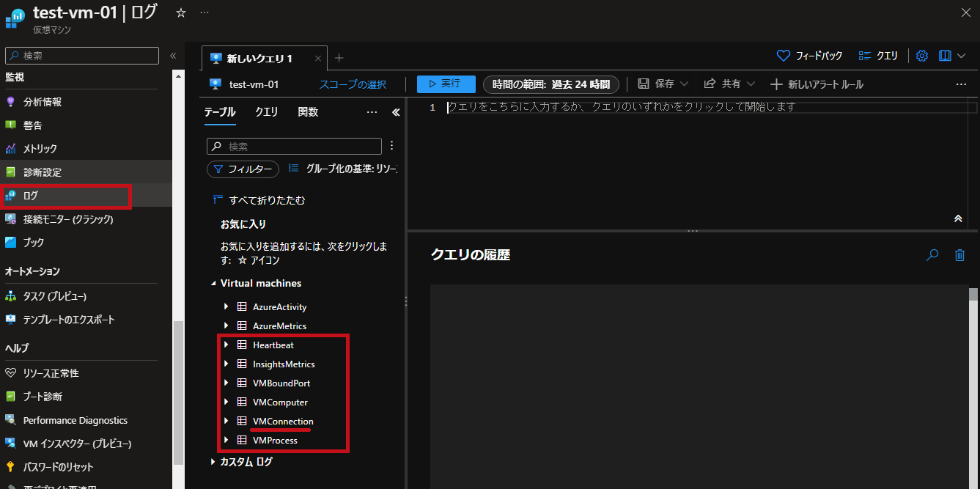This screenshot has height=489, width=980.
Task: Collapse the left navigation with the double chevron
Action: [173, 56]
